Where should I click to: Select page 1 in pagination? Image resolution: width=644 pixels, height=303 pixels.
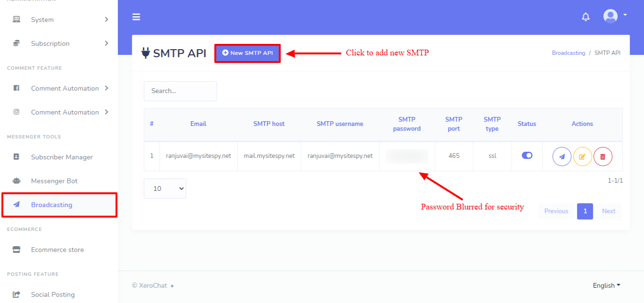coord(585,211)
